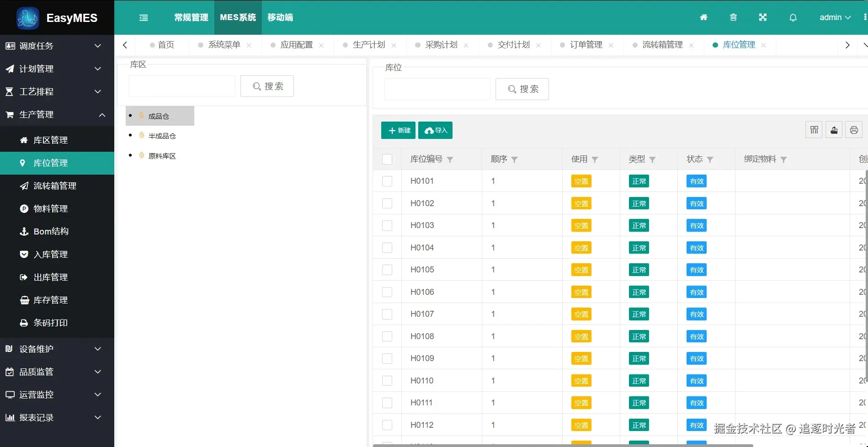Open 物料管理 in the sidebar
The width and height of the screenshot is (868, 447).
[x=57, y=209]
